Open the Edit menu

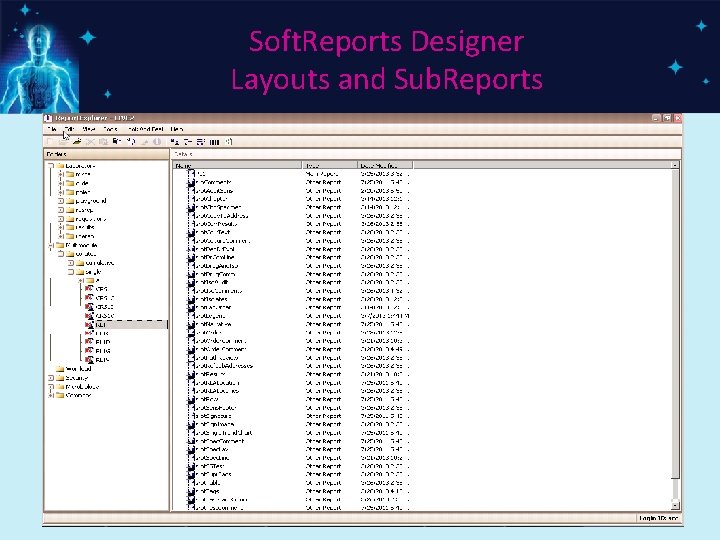coord(69,129)
